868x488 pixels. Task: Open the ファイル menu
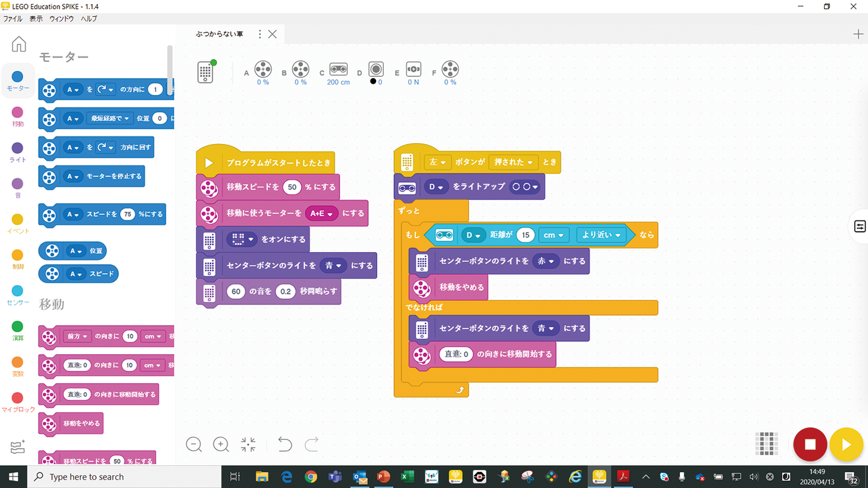[13, 19]
